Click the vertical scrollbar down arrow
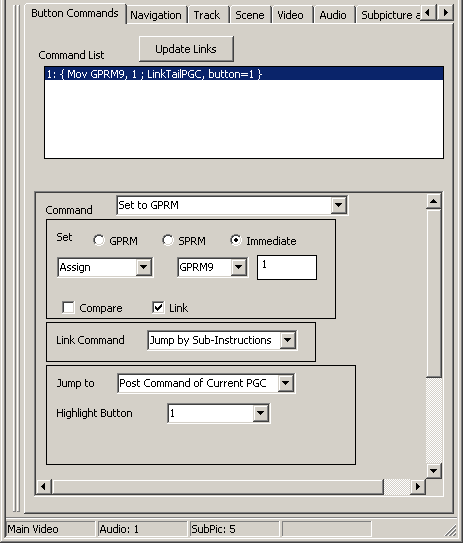The image size is (463, 543). (434, 471)
